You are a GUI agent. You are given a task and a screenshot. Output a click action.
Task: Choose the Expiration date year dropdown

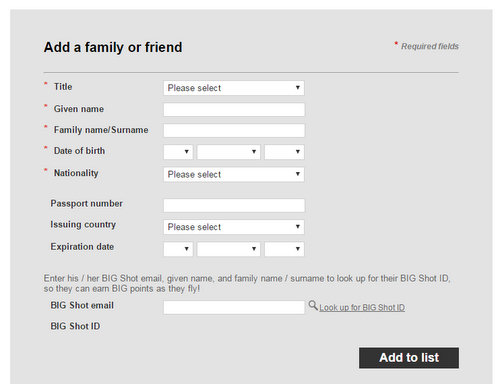click(284, 249)
